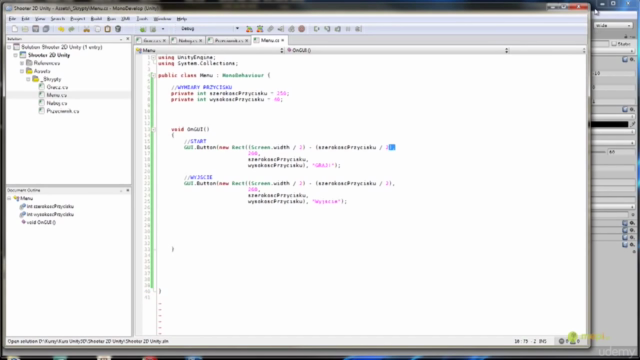
Task: Open the Menu class selector dropdown
Action: 210,50
